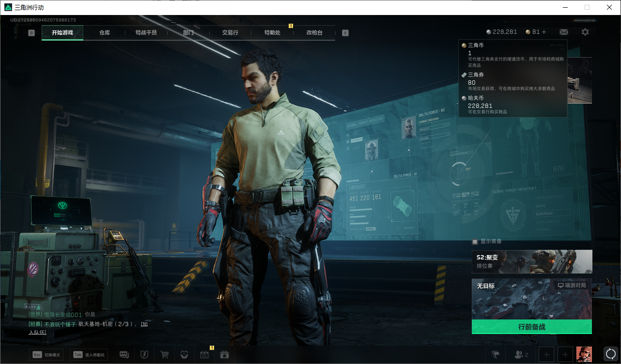621x364 pixels.
Task: Open the lightning shield badge icon
Action: [144, 355]
